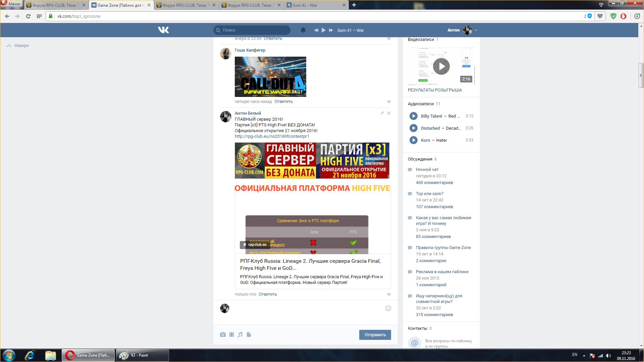The width and height of the screenshot is (644, 362).
Task: Attach a document with the file icon
Action: (249, 335)
